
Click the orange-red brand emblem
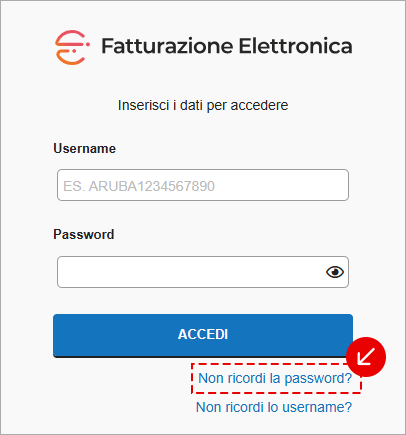(x=72, y=47)
